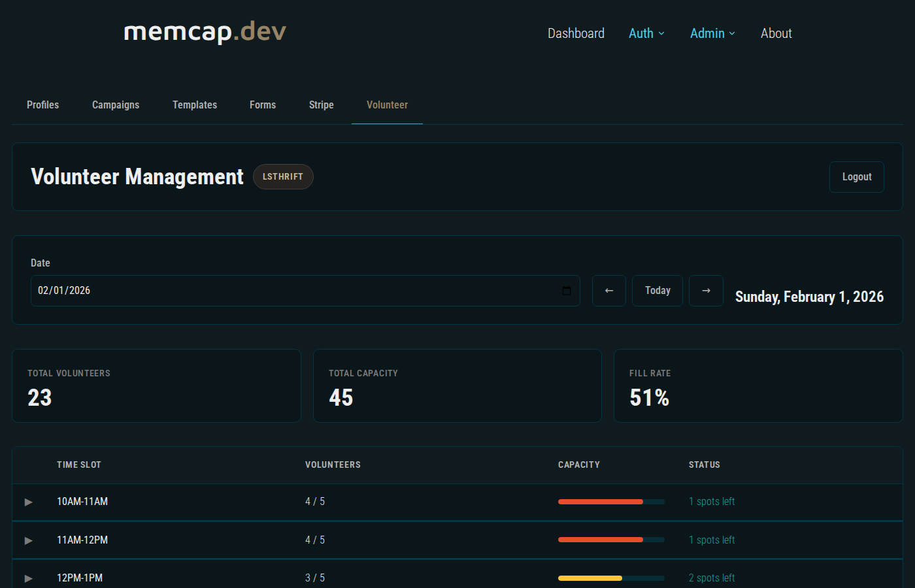Switch to the Profiles tab
The image size is (915, 588).
[42, 105]
